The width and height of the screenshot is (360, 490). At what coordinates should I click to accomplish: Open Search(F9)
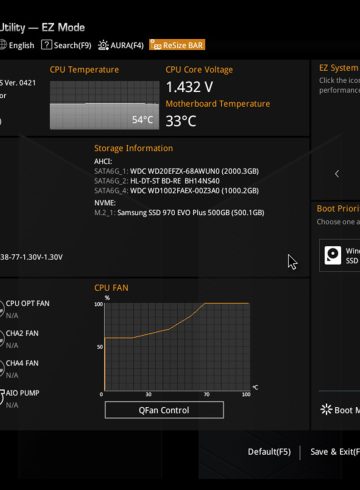click(x=66, y=45)
